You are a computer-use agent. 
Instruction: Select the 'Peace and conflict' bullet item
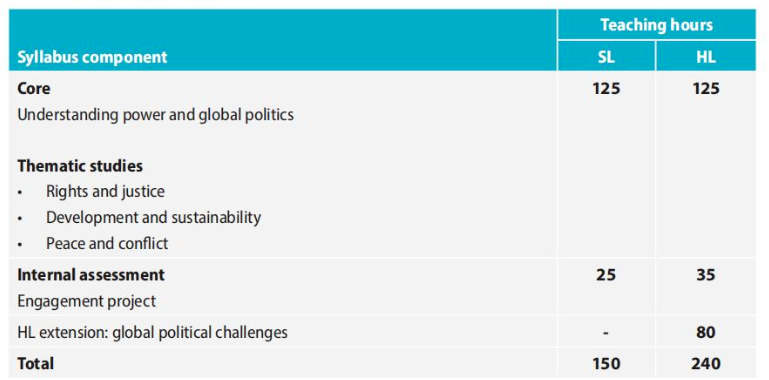click(107, 243)
